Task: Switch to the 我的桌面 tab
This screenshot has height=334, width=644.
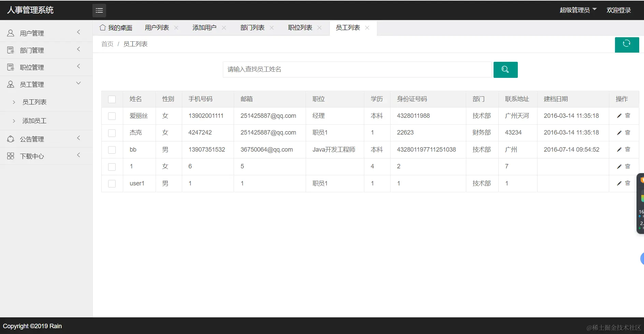Action: point(116,28)
